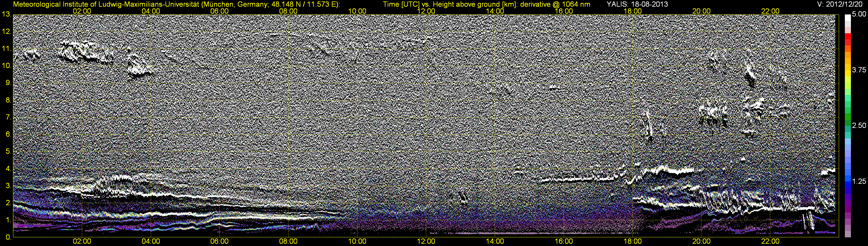Click the 13 km height axis label

[x=6, y=14]
